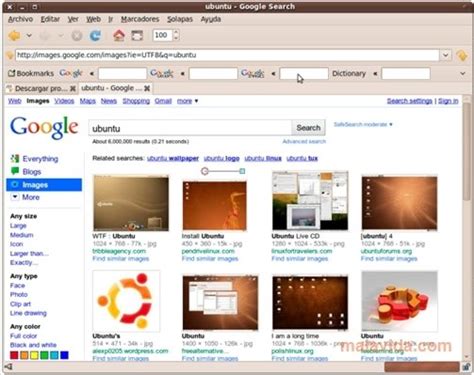This screenshot has width=474, height=375.
Task: Click ubuntu wallpaper related search
Action: coord(173,158)
